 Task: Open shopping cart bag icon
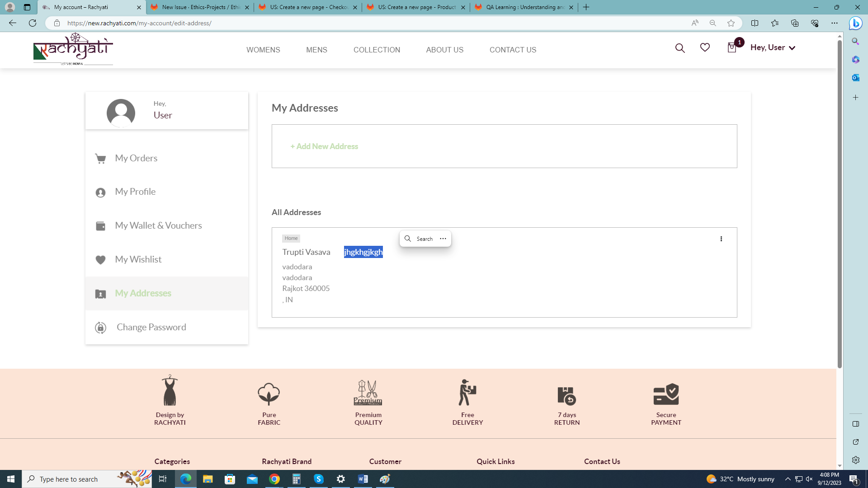coord(732,48)
